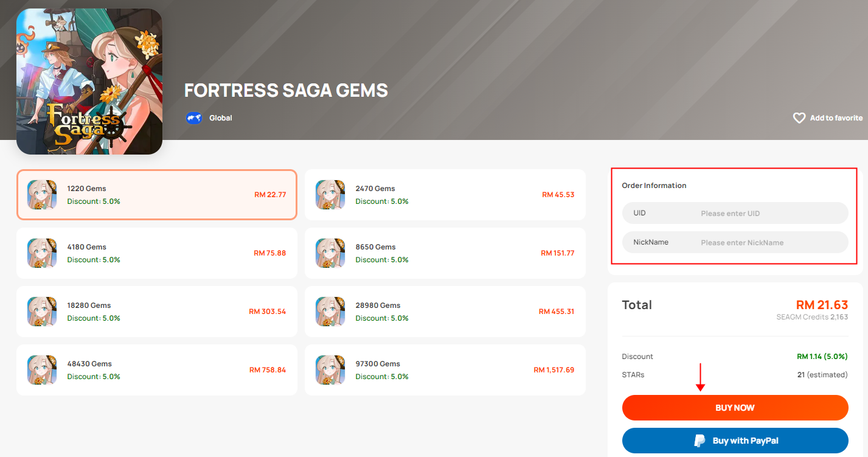Viewport: 868px width, 457px height.
Task: Click the 1220 Gems character icon
Action: (42, 195)
